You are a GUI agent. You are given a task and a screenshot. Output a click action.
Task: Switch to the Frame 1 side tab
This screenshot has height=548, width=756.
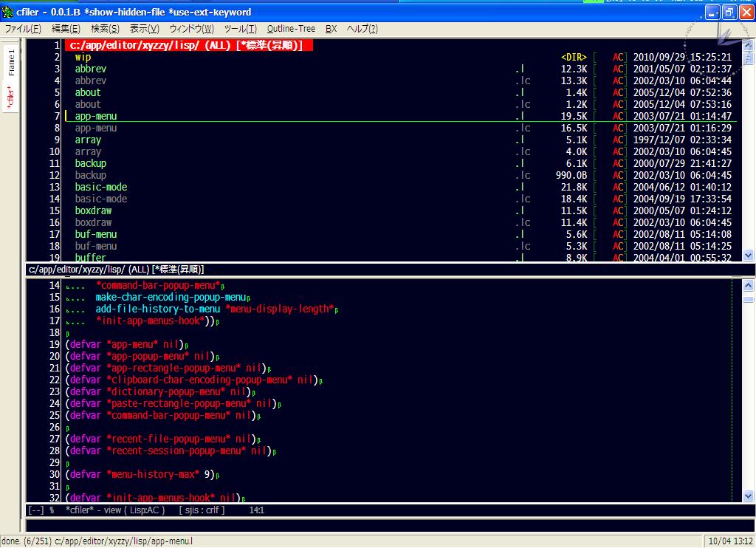(11, 62)
